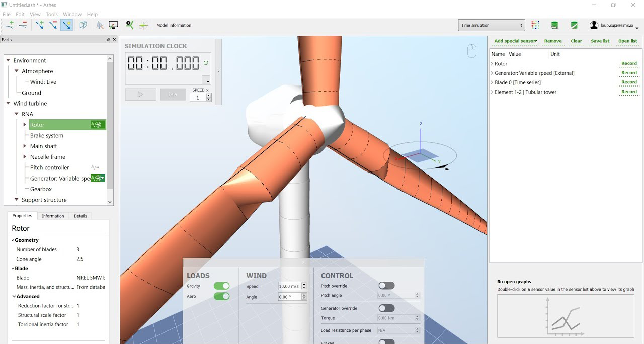The height and width of the screenshot is (344, 644).
Task: Select the Gearbox tree item
Action: [x=41, y=189]
